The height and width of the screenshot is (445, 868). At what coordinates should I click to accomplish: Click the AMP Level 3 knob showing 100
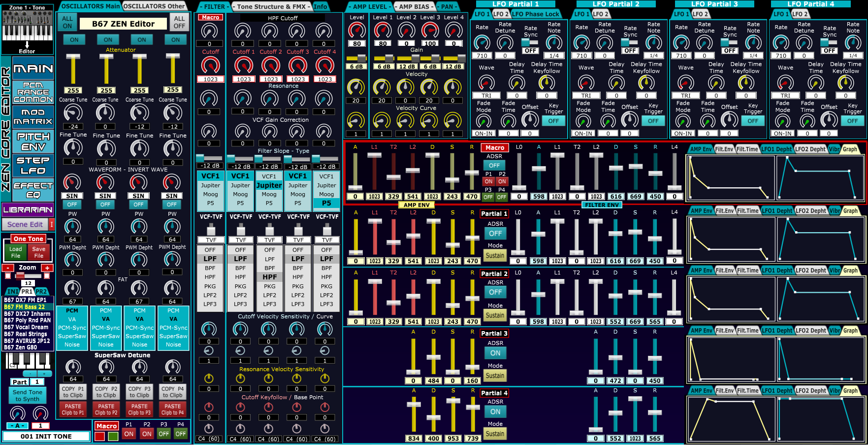click(430, 31)
